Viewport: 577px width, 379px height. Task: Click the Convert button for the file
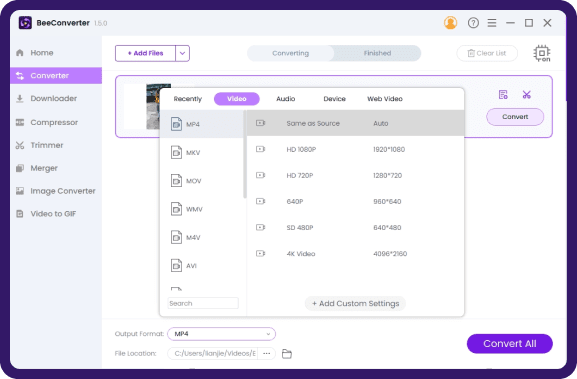coord(515,117)
